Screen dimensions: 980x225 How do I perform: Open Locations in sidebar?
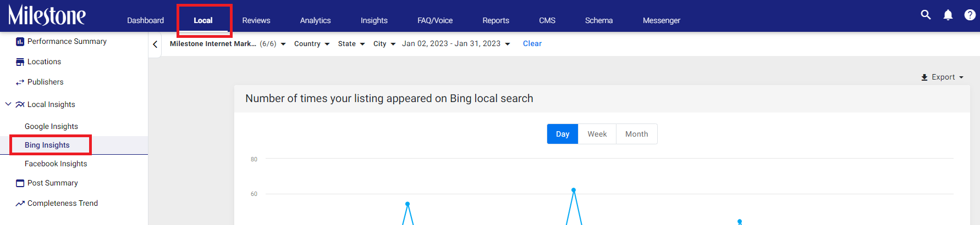(x=44, y=62)
